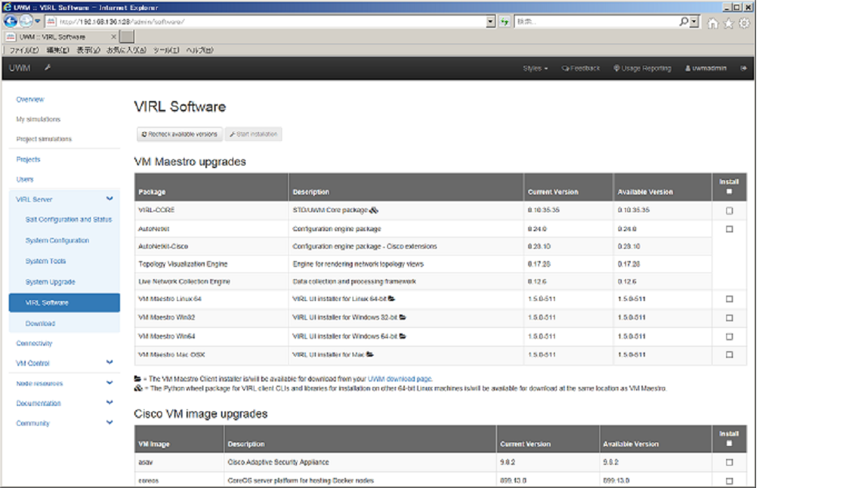Open My simulations in the sidebar

[x=39, y=119]
